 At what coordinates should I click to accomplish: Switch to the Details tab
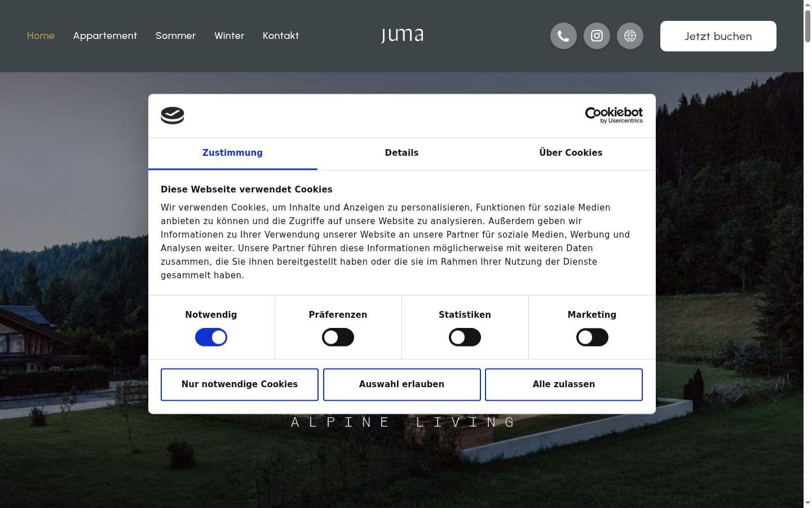[401, 153]
